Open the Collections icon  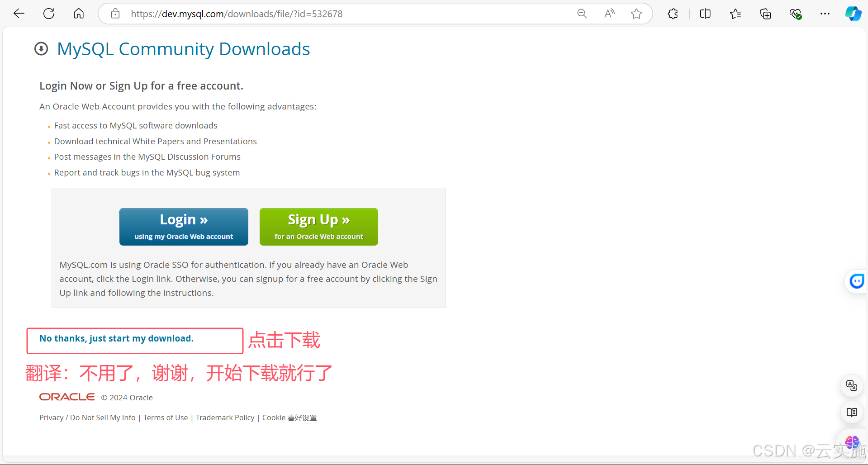tap(765, 14)
